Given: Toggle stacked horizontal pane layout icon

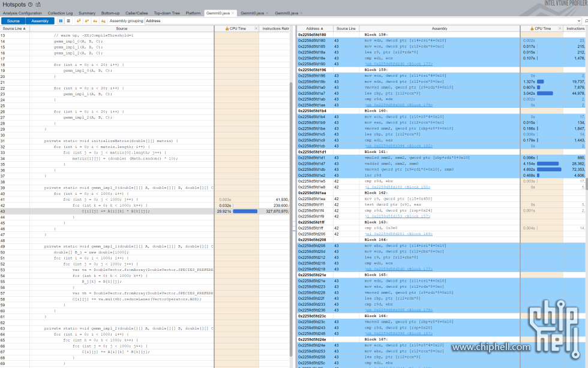Looking at the screenshot, I should (68, 21).
